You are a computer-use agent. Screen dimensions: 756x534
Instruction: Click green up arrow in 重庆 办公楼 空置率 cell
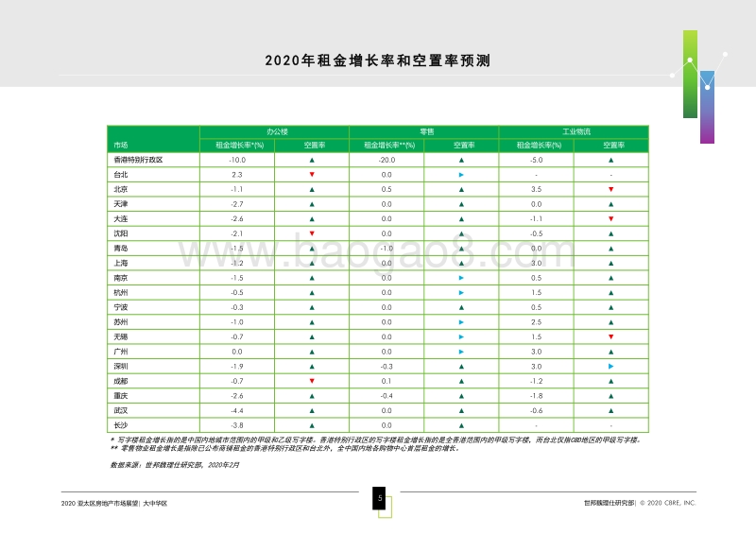click(x=312, y=396)
